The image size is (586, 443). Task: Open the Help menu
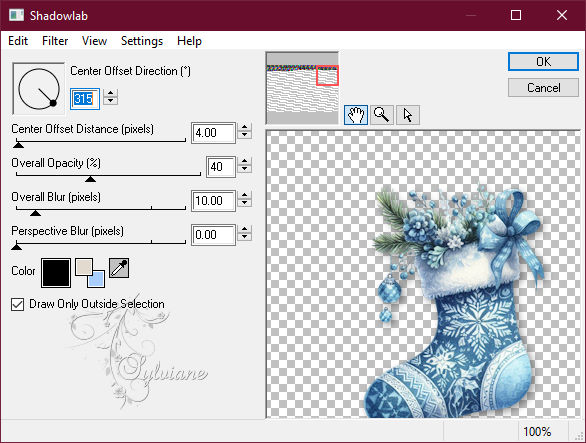[x=189, y=41]
